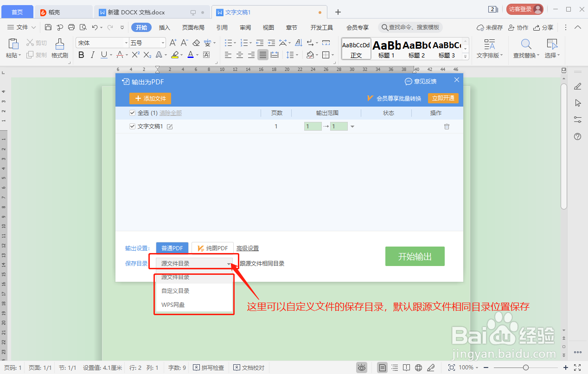
Task: Toggle eye protection mode in status bar
Action: click(362, 368)
